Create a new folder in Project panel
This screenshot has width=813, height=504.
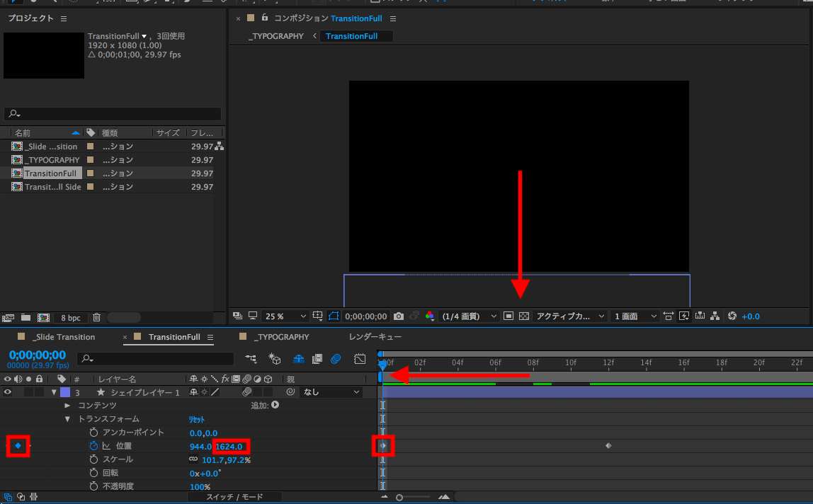(25, 317)
